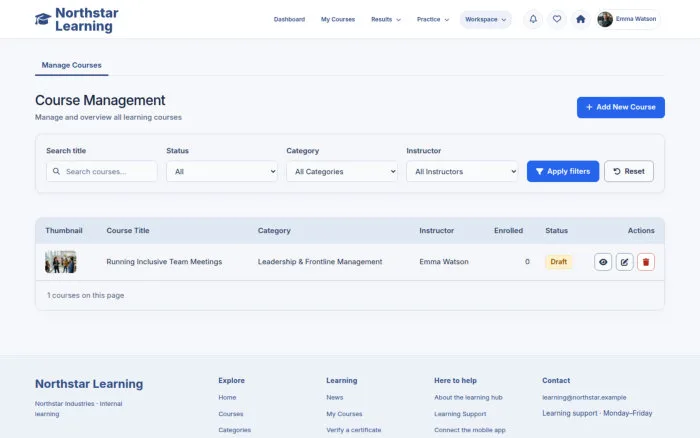The height and width of the screenshot is (438, 700).
Task: Click the search magnifier icon
Action: point(56,171)
